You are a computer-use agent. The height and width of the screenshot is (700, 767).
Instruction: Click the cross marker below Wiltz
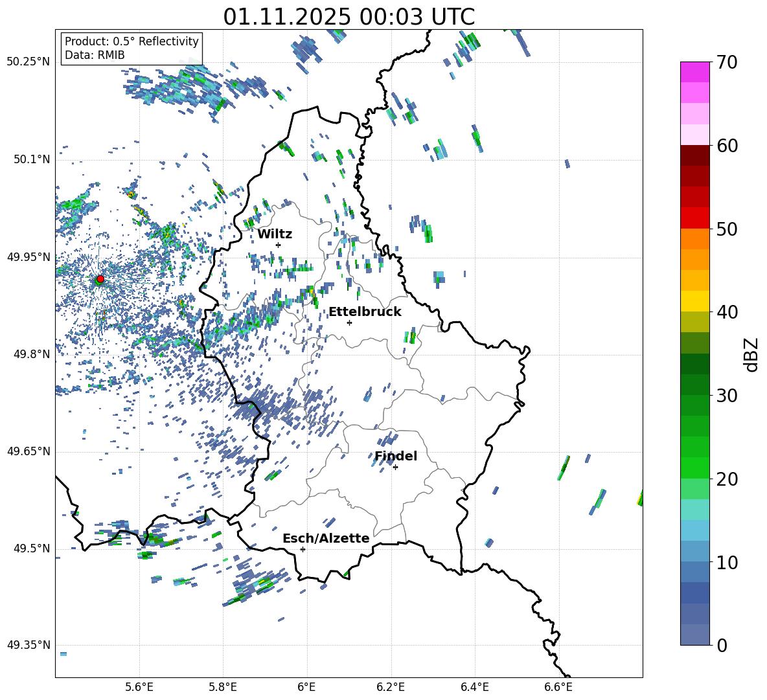pyautogui.click(x=279, y=245)
